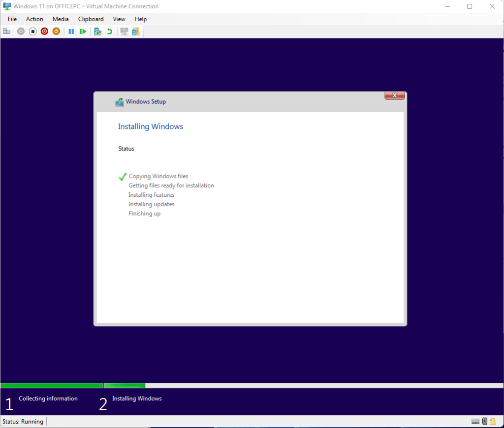Click the orange Save state icon
This screenshot has width=504, height=428.
pos(56,31)
